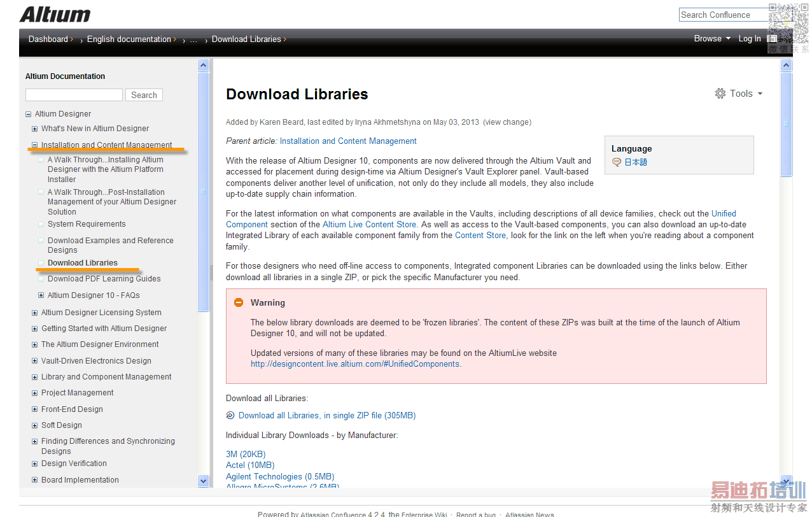Click the sidebar scroll up arrow
Viewport: 812px width, 517px height.
(204, 65)
